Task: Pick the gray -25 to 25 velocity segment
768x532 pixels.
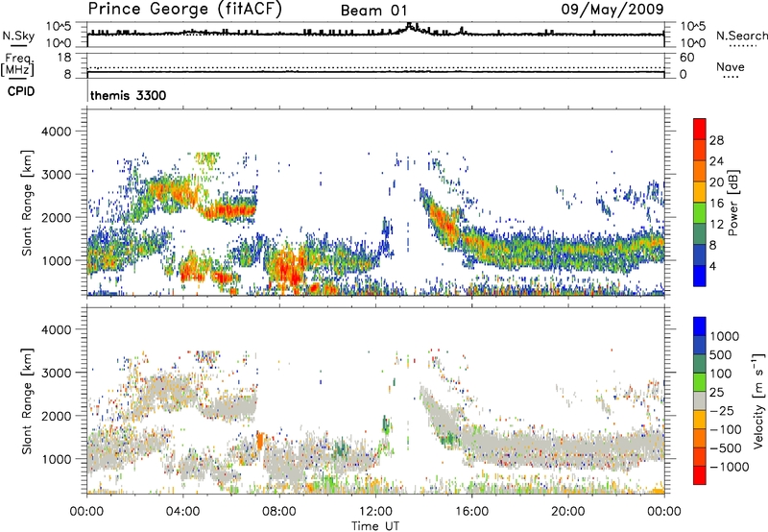Action: pos(700,401)
